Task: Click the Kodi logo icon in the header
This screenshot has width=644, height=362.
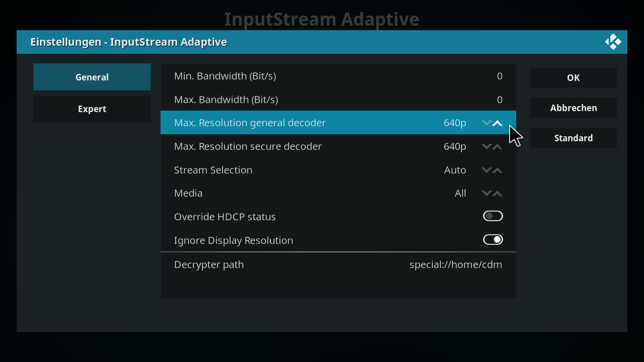Action: (x=613, y=42)
